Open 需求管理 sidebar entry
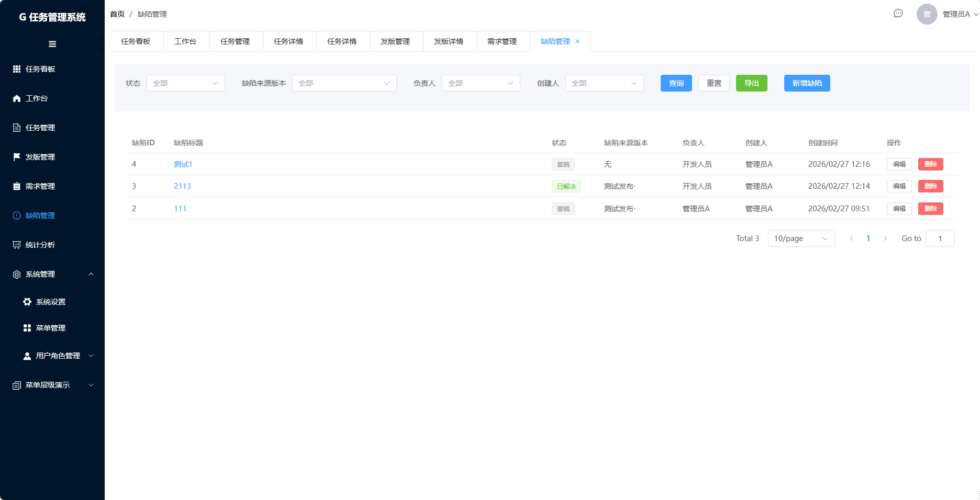Image resolution: width=980 pixels, height=500 pixels. [x=52, y=186]
